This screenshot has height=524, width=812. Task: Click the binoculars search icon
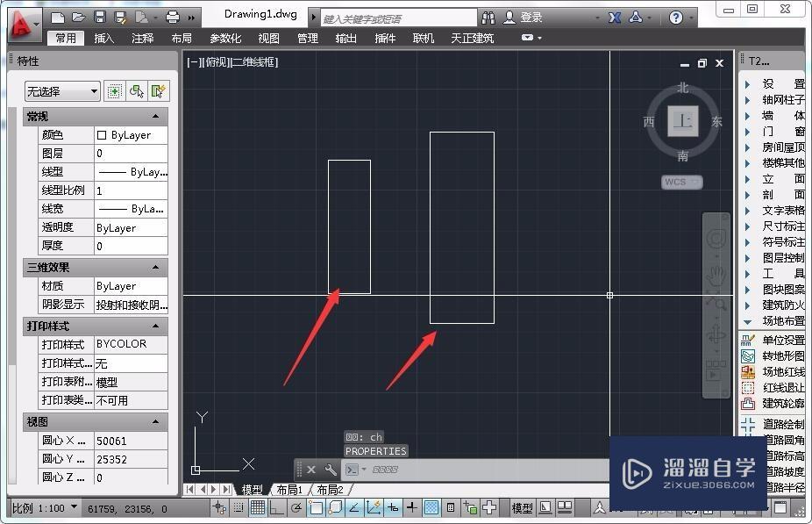point(488,18)
